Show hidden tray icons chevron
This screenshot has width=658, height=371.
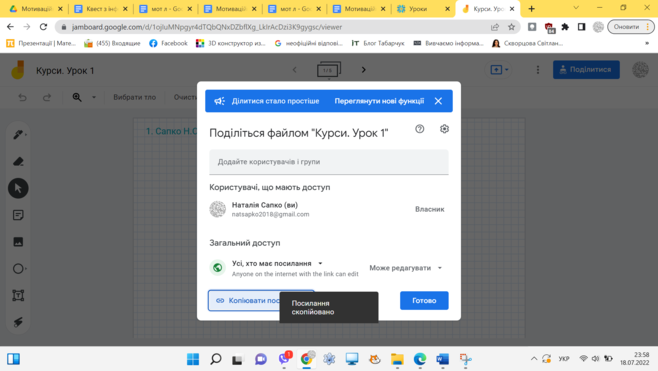click(534, 359)
